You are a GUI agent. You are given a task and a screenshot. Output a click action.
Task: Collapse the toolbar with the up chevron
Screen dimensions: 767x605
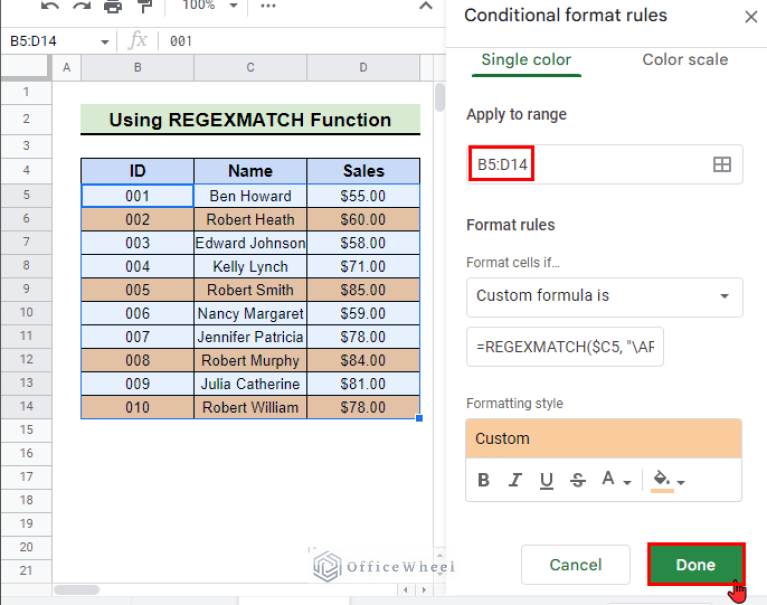425,6
